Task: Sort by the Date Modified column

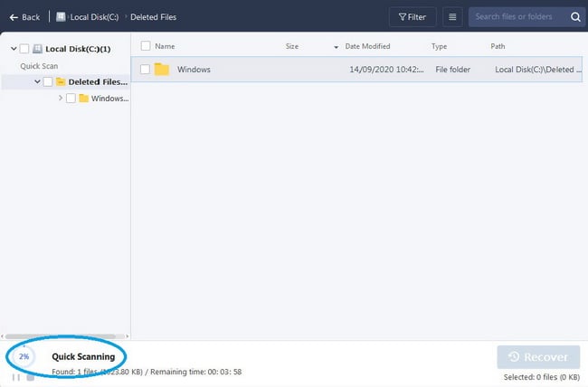Action: 367,46
